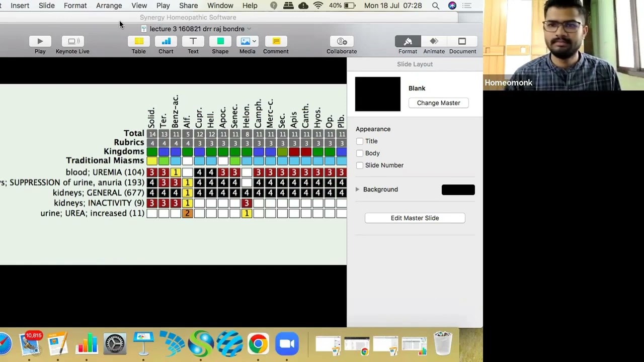Click the Homeomonk video participant tile
The height and width of the screenshot is (362, 644).
563,45
